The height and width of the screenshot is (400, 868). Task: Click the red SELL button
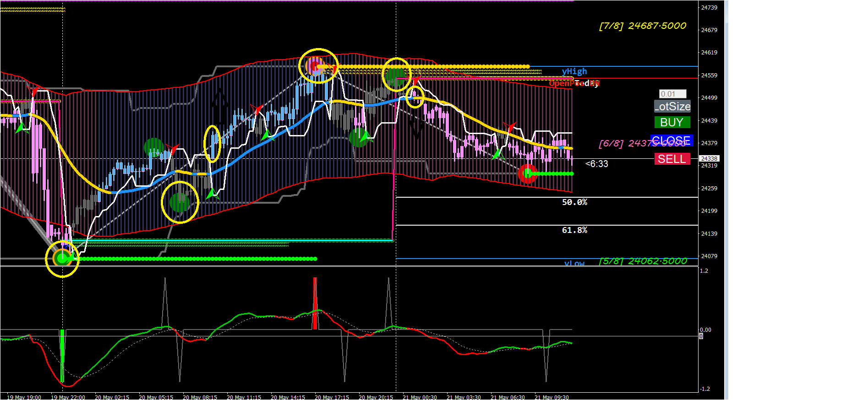tap(672, 159)
